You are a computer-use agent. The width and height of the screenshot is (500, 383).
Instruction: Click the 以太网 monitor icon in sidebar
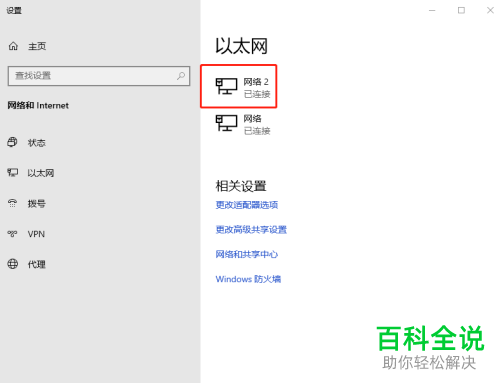(x=13, y=172)
